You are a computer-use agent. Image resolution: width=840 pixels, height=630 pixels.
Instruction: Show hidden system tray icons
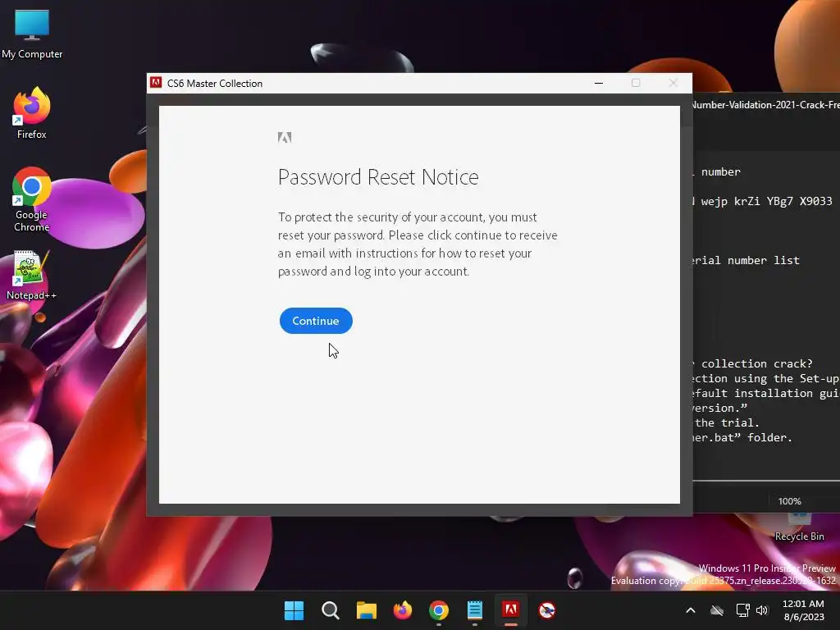click(691, 610)
